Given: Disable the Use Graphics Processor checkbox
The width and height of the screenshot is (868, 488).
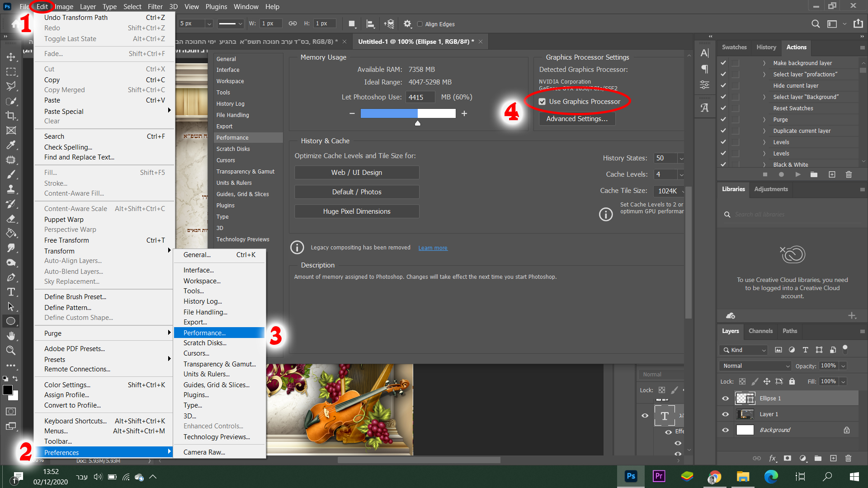Looking at the screenshot, I should [542, 102].
